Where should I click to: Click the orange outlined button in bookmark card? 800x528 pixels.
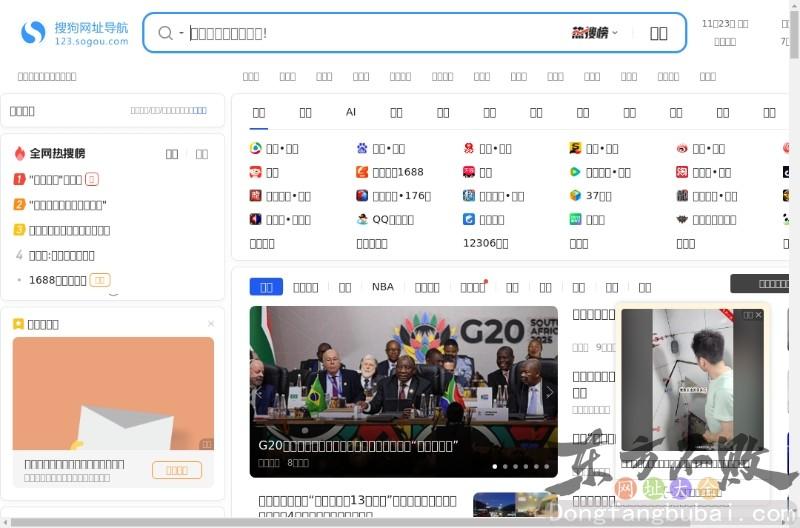(x=177, y=470)
